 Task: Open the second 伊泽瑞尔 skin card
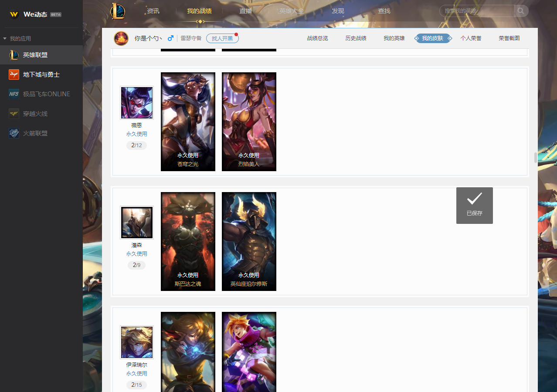tap(249, 352)
